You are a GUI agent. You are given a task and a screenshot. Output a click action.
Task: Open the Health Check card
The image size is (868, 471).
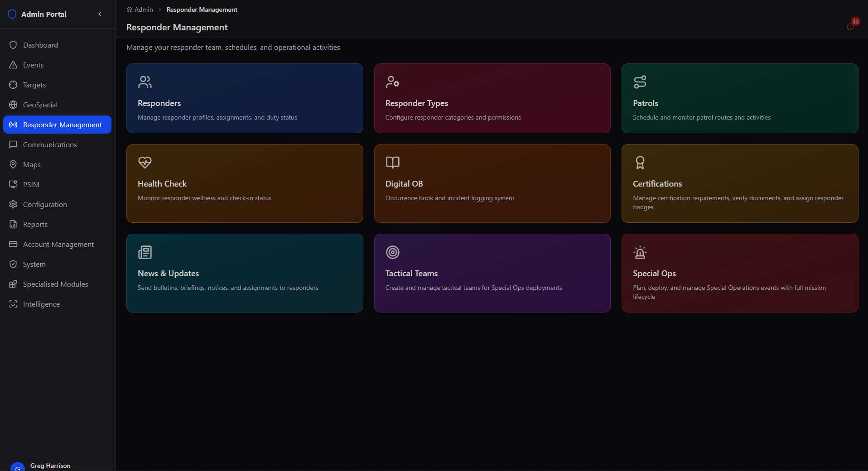[x=245, y=183]
